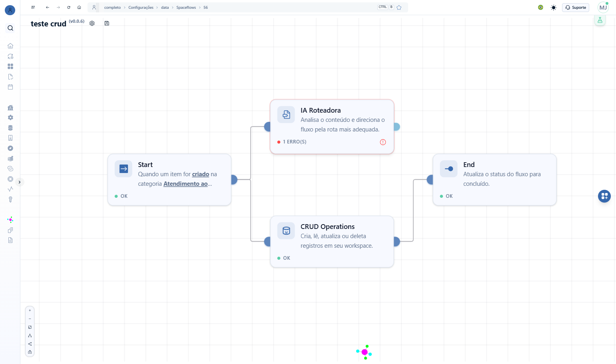Viewport: 616px width, 364px height.
Task: Select the IA Roteadora node title
Action: [x=321, y=110]
